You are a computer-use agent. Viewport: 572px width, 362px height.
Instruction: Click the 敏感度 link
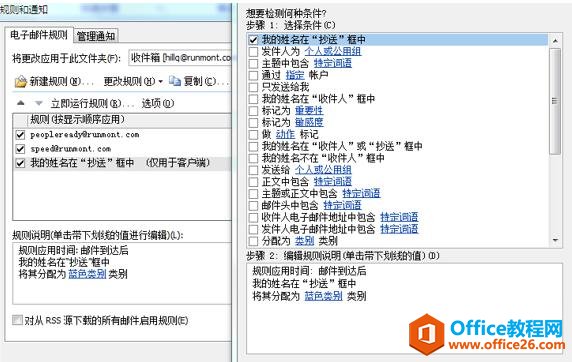[x=309, y=122]
